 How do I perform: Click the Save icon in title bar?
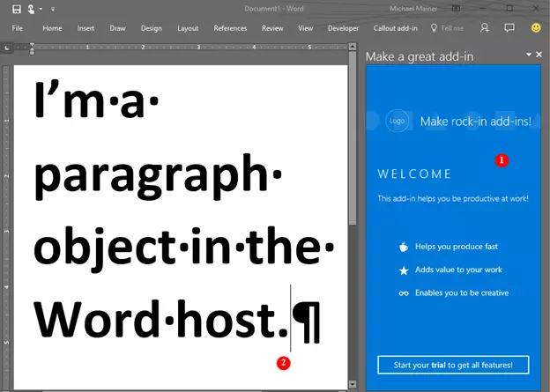17,9
